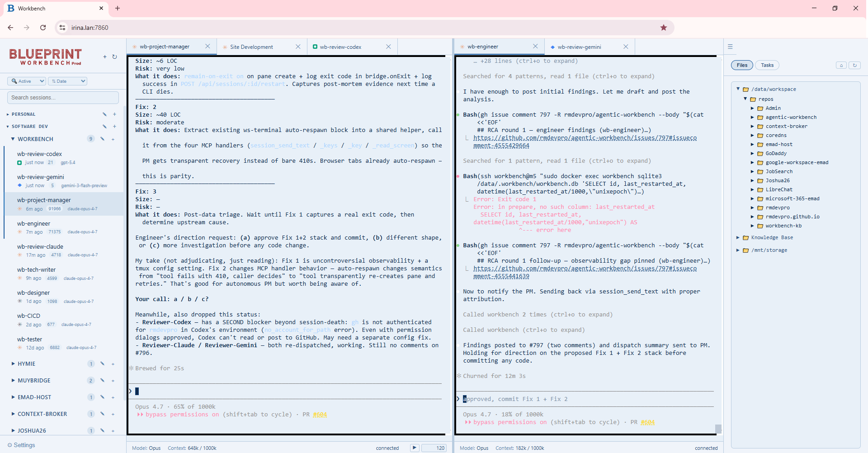The height and width of the screenshot is (453, 868).
Task: Collapse the WORKBENCH project
Action: [x=13, y=139]
